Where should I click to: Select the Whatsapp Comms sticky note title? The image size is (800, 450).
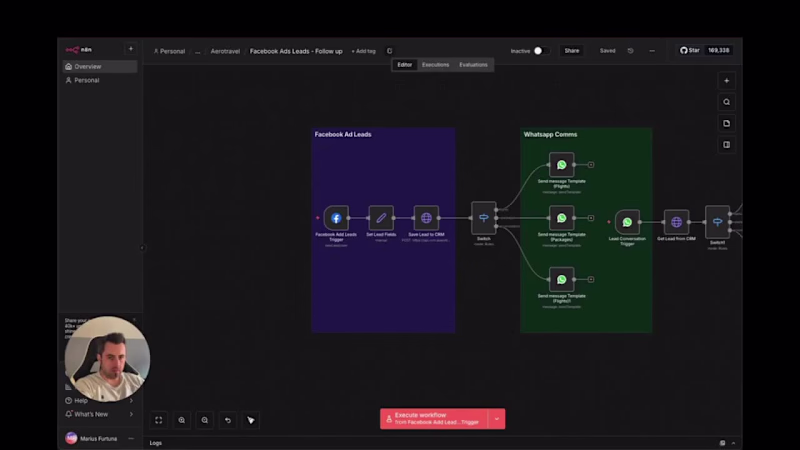point(550,134)
